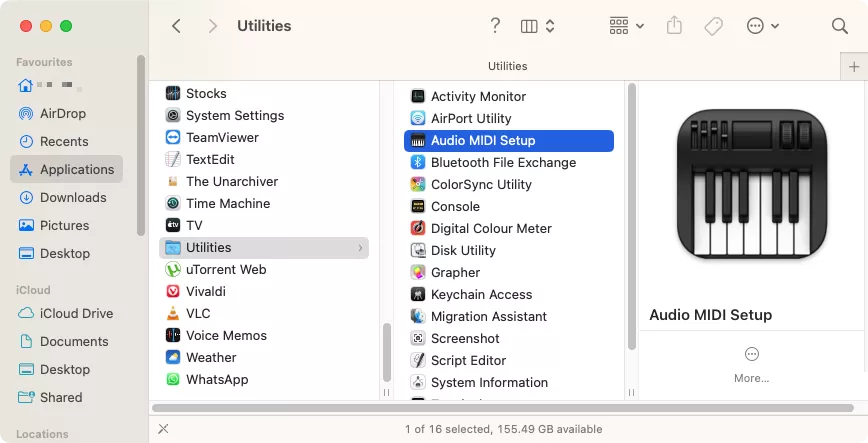Expand the Utilities folder chevron
The height and width of the screenshot is (443, 868).
(360, 247)
